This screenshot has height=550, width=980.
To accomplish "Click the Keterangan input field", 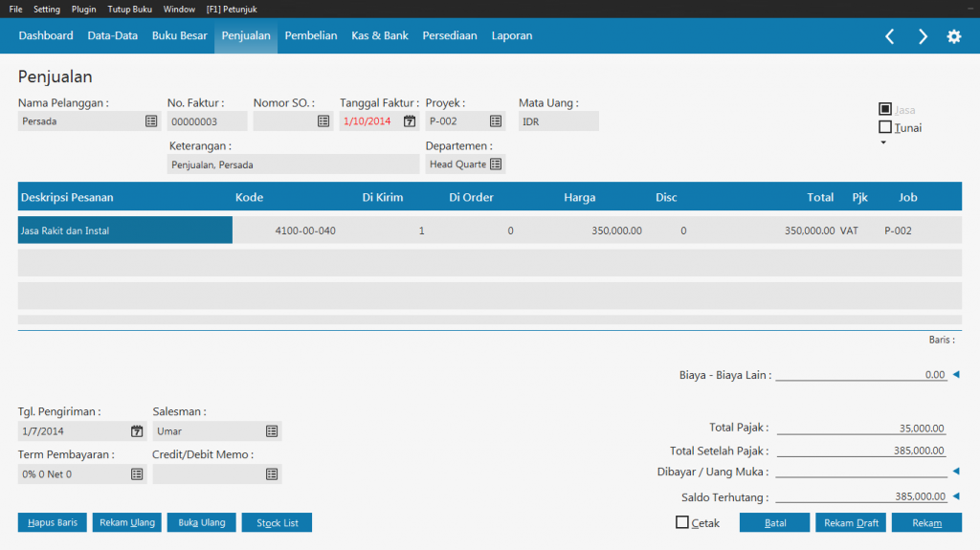I will pos(293,165).
